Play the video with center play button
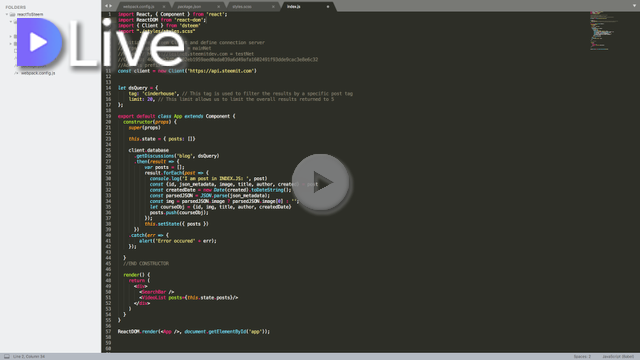 [321, 182]
